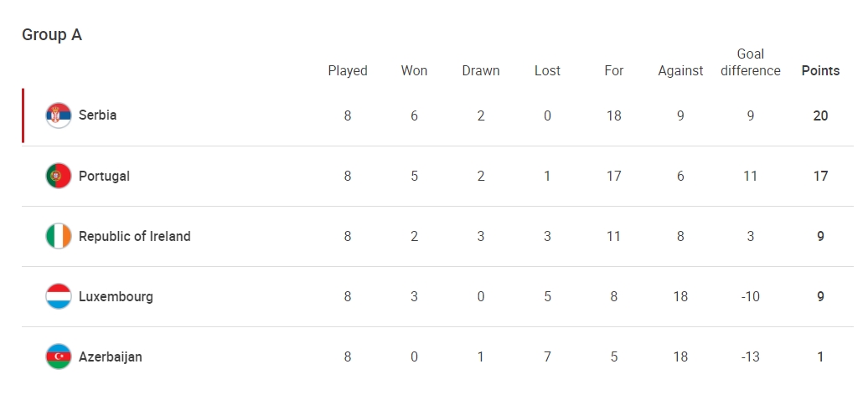Click the Goal difference column header
Image resolution: width=868 pixels, height=400 pixels.
(751, 63)
